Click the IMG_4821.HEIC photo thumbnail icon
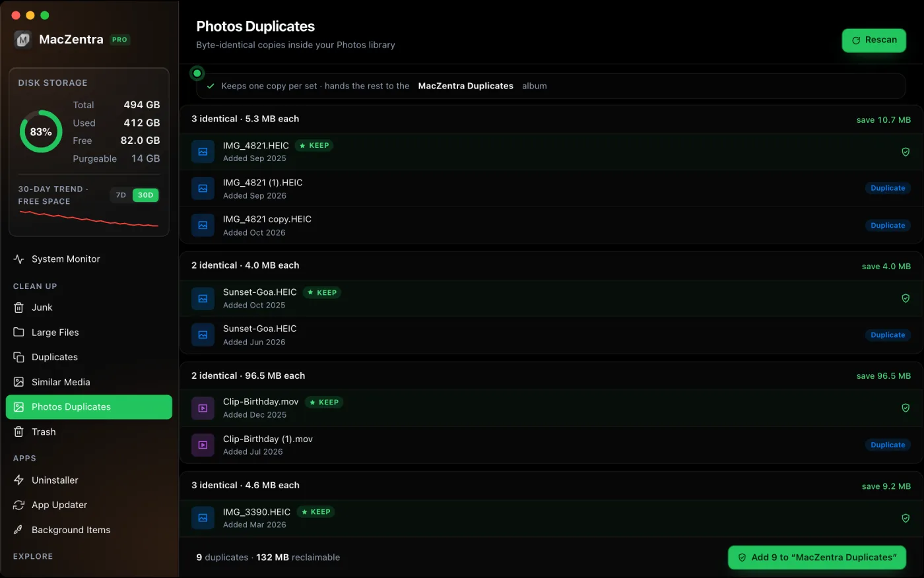The height and width of the screenshot is (578, 924). pos(203,152)
